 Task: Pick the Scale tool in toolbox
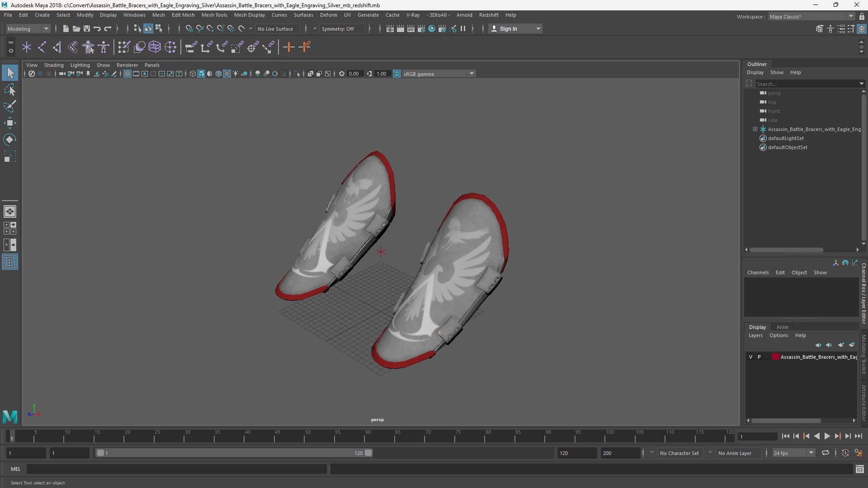coord(10,156)
